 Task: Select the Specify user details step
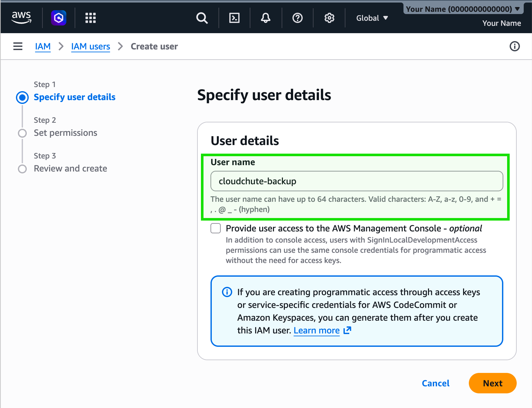[x=75, y=97]
